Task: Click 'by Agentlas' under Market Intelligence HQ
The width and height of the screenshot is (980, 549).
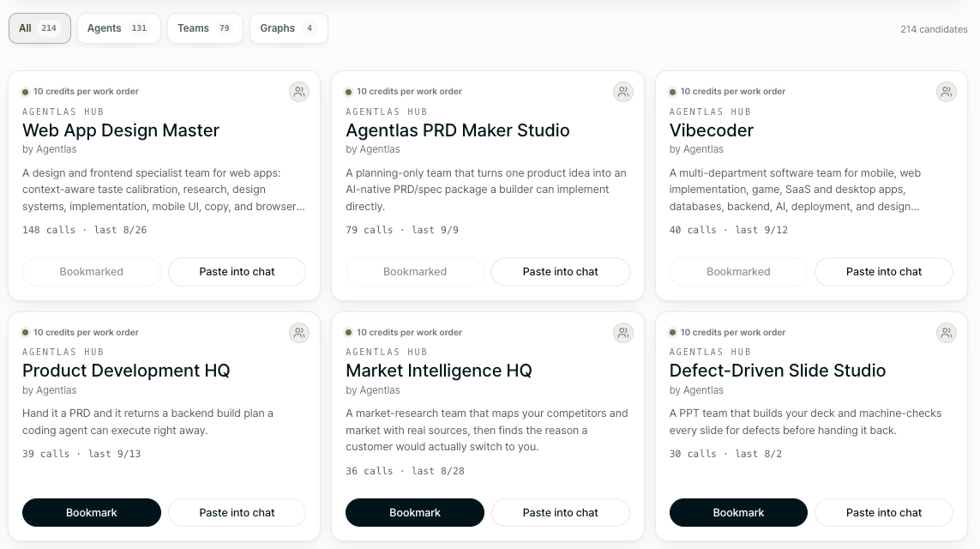Action: [x=372, y=390]
